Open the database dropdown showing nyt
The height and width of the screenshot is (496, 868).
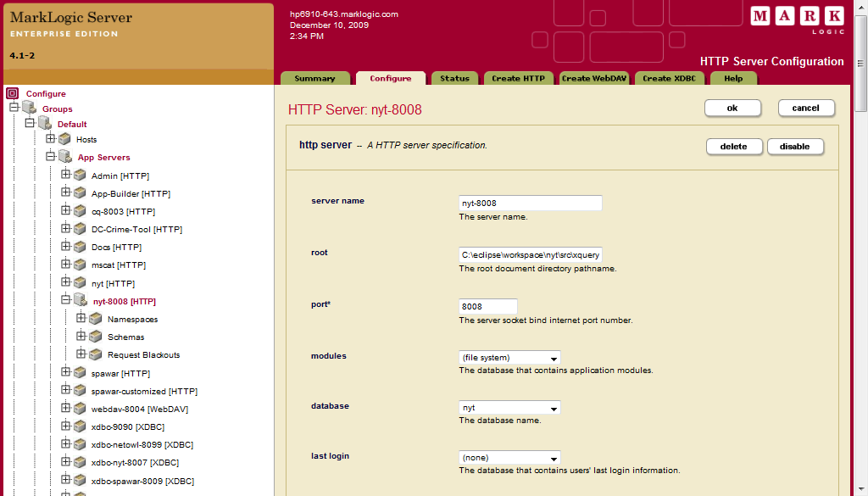pos(509,408)
